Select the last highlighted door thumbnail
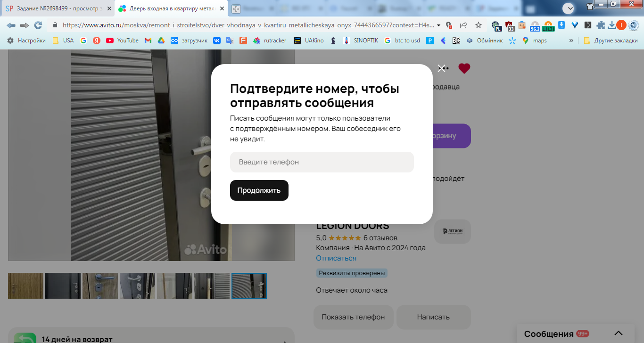The image size is (644, 343). 249,286
